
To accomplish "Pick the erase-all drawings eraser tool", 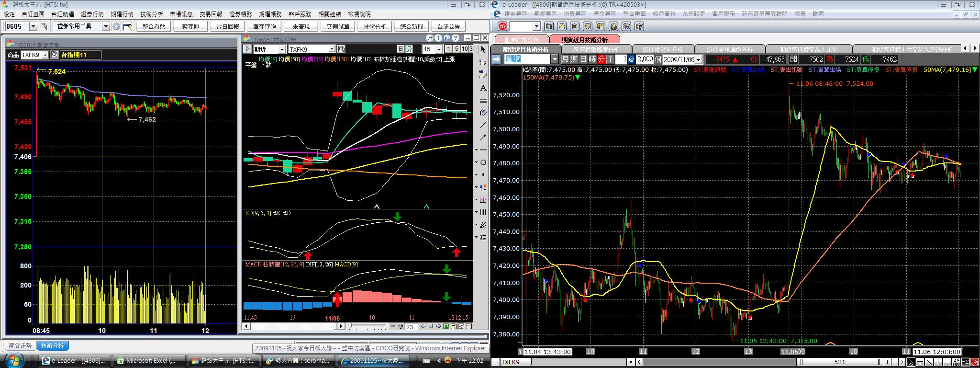I will [483, 75].
